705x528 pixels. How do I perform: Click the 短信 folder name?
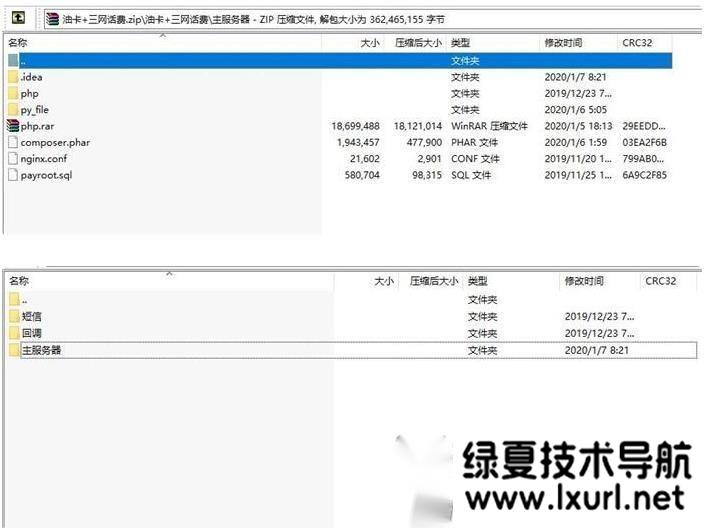point(31,316)
